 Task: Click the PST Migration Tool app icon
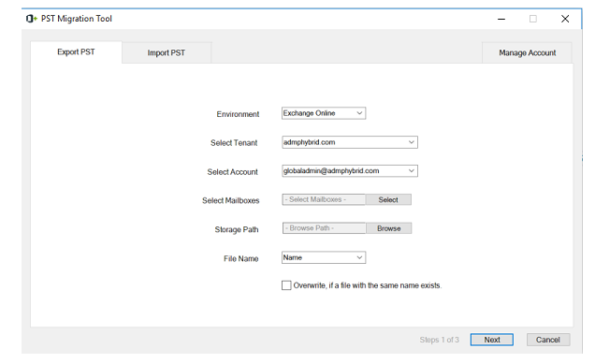pos(32,19)
